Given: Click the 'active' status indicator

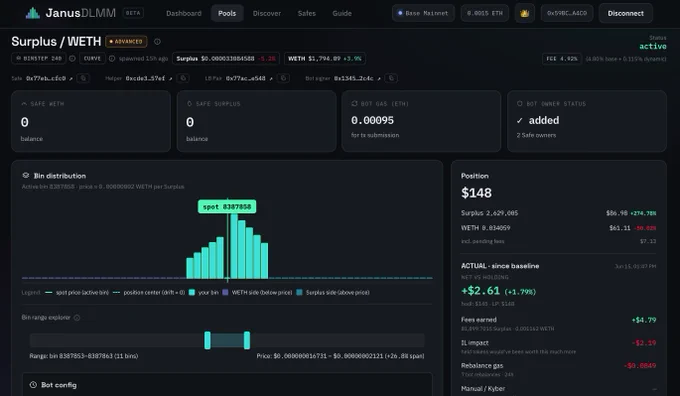Looking at the screenshot, I should tap(653, 46).
